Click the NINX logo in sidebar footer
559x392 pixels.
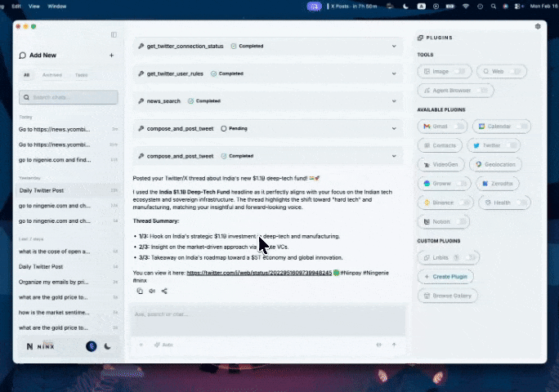pos(40,346)
